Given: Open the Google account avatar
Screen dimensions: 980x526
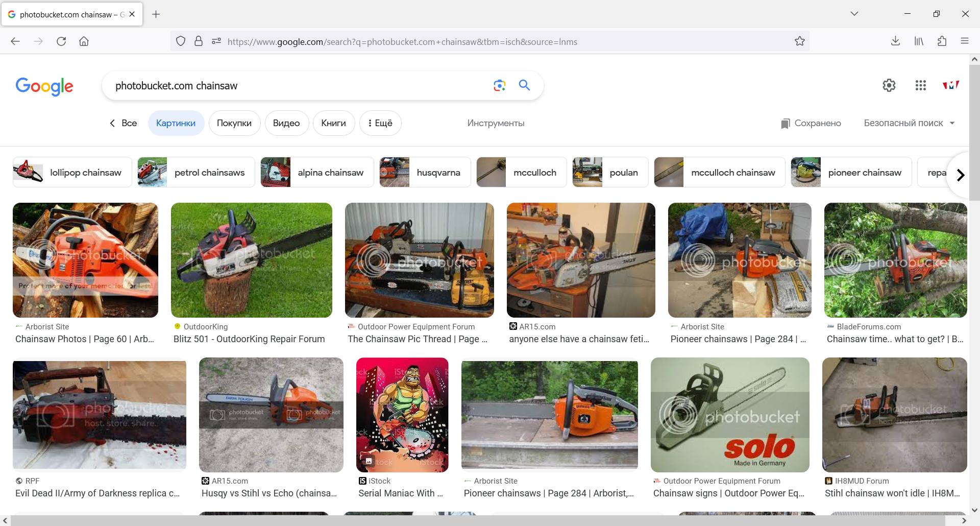Looking at the screenshot, I should point(951,85).
